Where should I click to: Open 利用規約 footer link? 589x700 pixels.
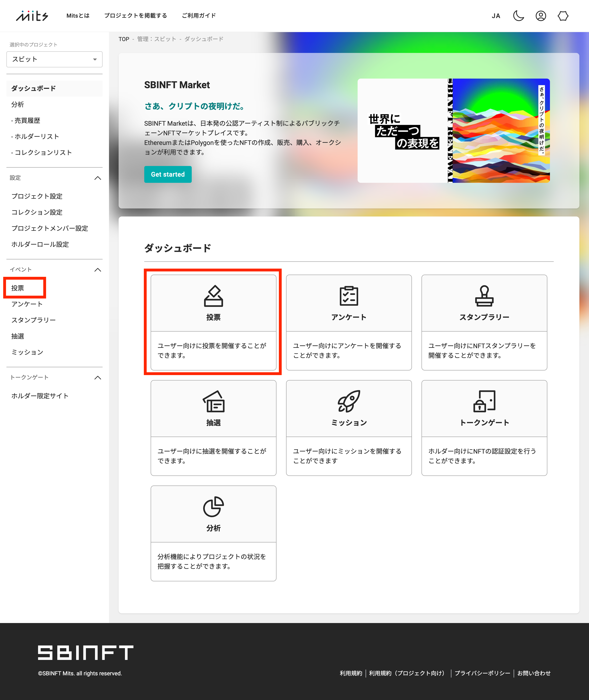point(351,673)
